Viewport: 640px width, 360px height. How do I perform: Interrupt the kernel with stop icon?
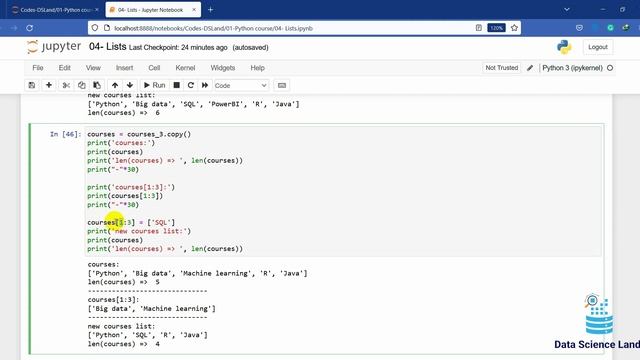176,85
